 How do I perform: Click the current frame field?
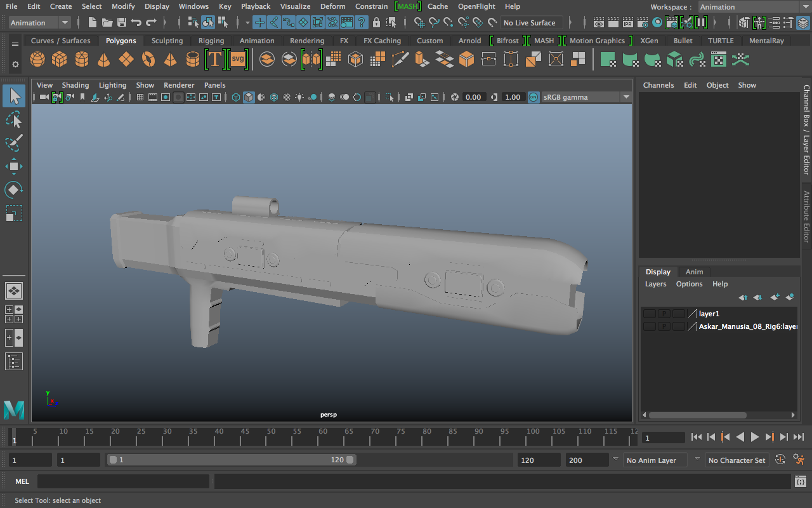663,438
